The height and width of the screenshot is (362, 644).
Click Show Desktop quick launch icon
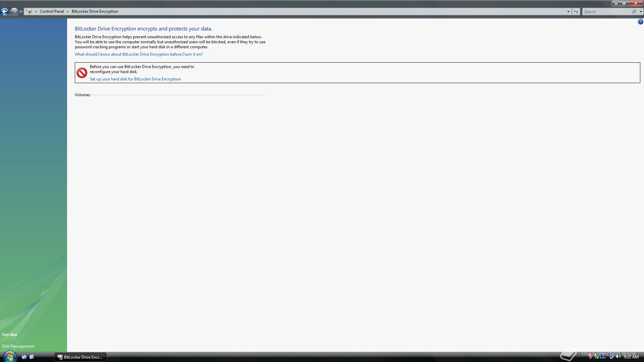pyautogui.click(x=24, y=357)
